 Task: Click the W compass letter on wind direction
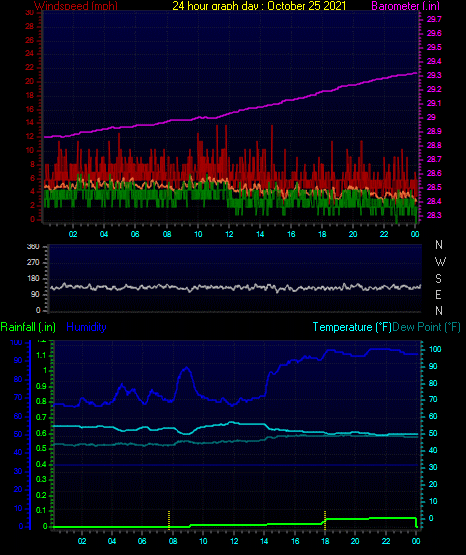[x=440, y=262]
